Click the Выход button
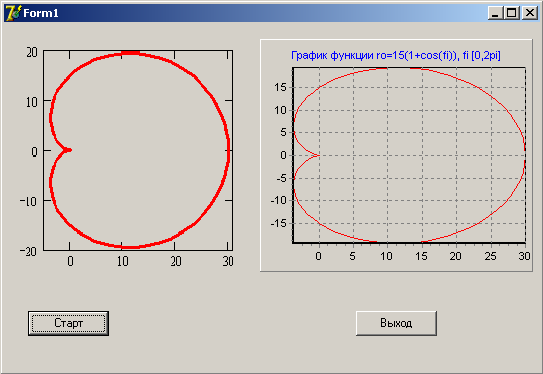 coord(396,323)
